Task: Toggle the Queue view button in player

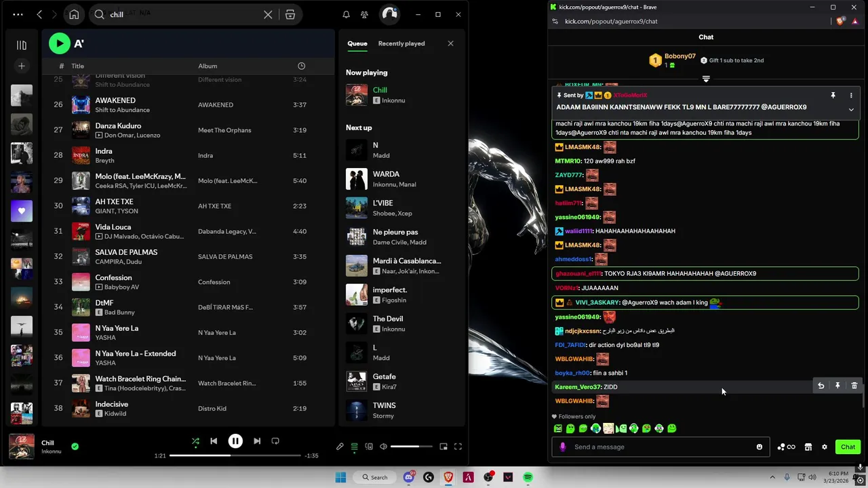Action: pyautogui.click(x=354, y=447)
